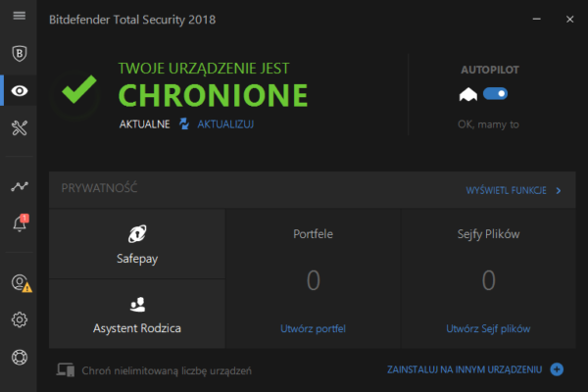Click WYŚWIETL FUNKCJE link
588x392 pixels.
click(506, 190)
